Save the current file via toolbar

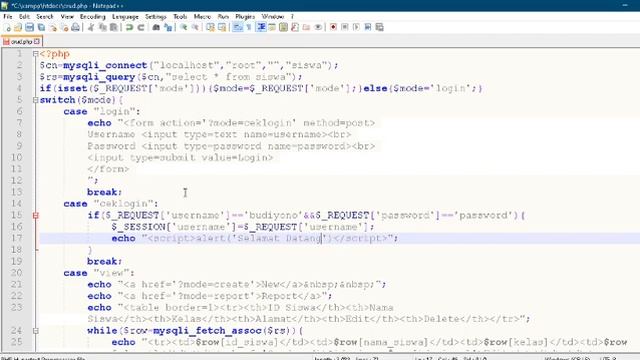pyautogui.click(x=29, y=27)
